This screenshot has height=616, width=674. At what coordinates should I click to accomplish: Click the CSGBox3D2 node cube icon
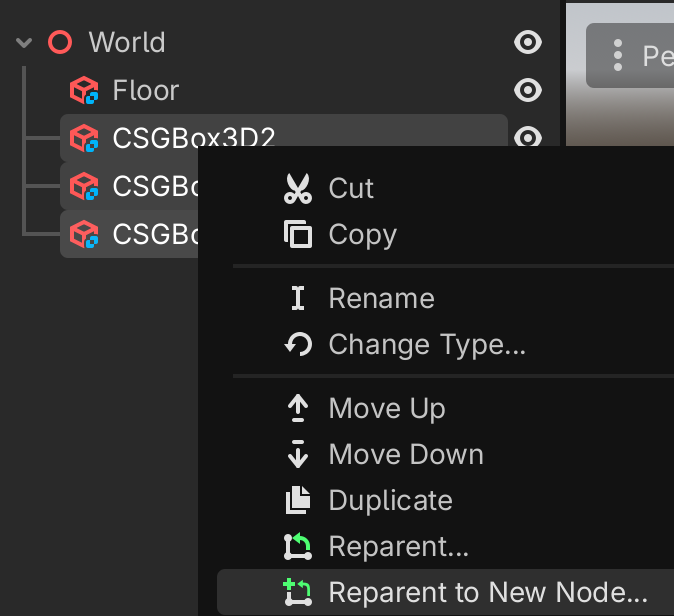click(84, 138)
